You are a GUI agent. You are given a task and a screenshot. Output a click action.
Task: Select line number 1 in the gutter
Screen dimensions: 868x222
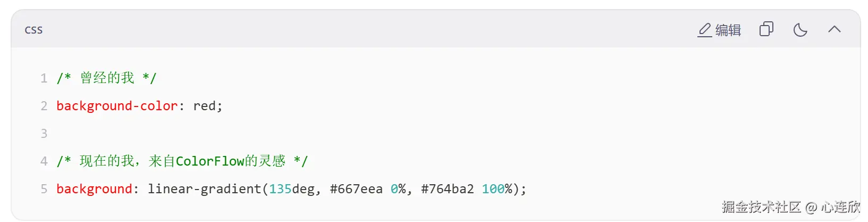coord(44,78)
